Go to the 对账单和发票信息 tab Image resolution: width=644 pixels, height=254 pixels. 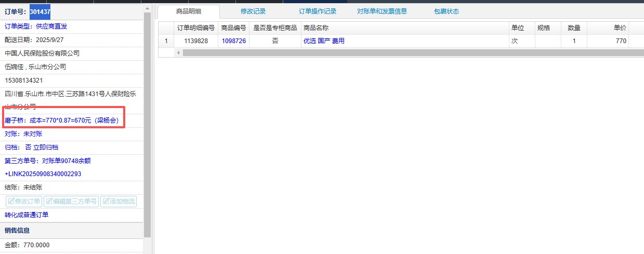coord(382,11)
